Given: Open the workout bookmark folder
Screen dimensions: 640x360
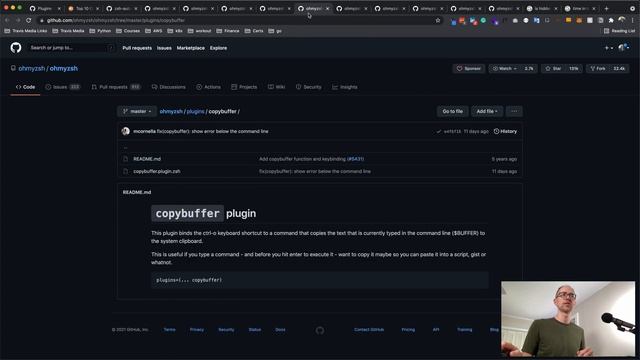Looking at the screenshot, I should tap(200, 31).
